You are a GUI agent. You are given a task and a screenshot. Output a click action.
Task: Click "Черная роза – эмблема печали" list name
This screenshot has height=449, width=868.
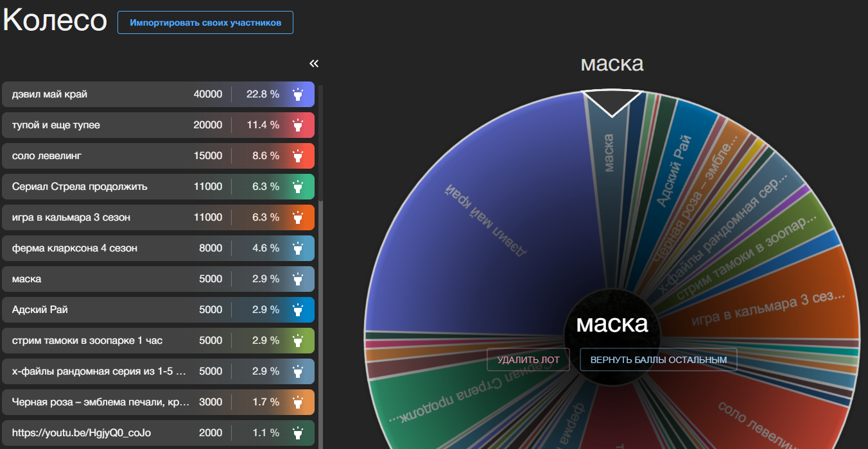101,402
